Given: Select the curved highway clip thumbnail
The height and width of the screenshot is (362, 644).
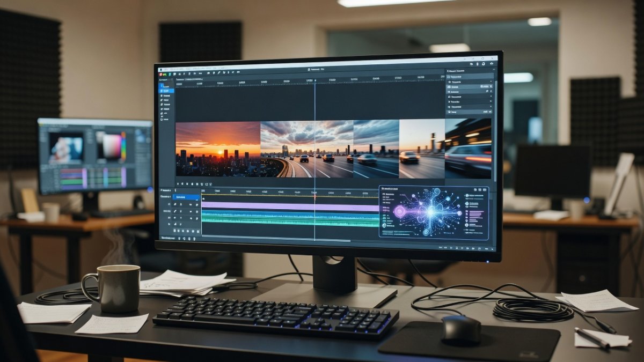Looking at the screenshot, I should [306, 149].
